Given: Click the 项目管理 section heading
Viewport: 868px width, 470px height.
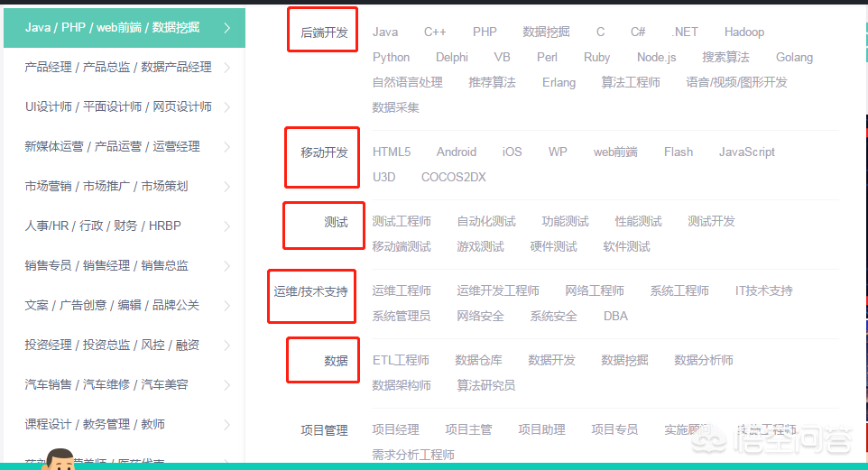Looking at the screenshot, I should pos(324,430).
